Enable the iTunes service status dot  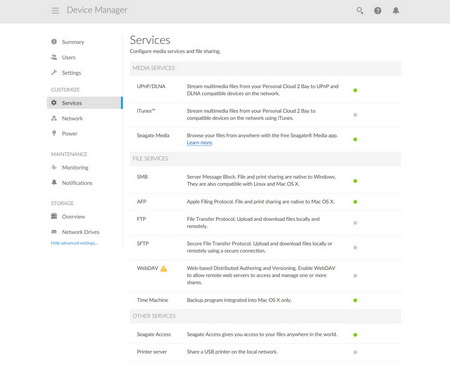pyautogui.click(x=355, y=115)
